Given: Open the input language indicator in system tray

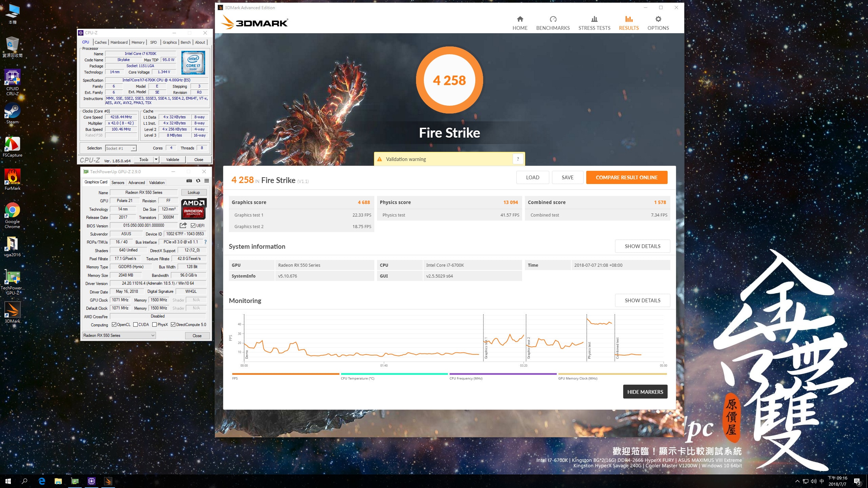Looking at the screenshot, I should [x=822, y=481].
